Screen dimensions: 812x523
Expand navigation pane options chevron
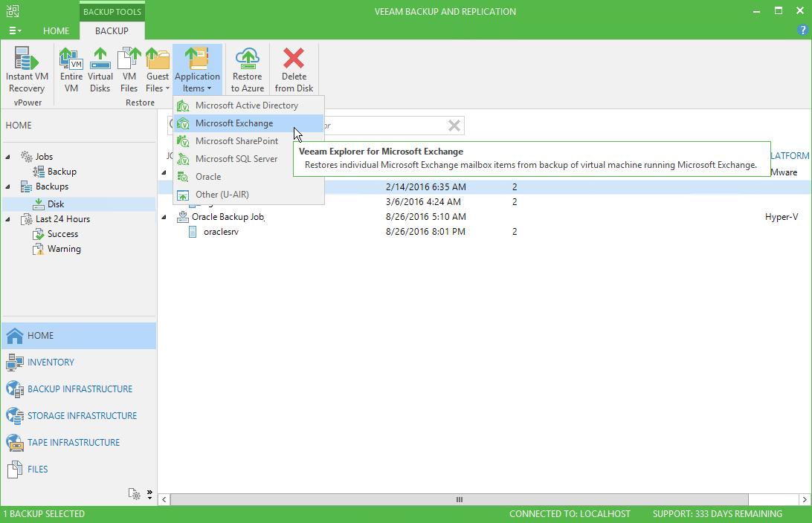tap(149, 495)
